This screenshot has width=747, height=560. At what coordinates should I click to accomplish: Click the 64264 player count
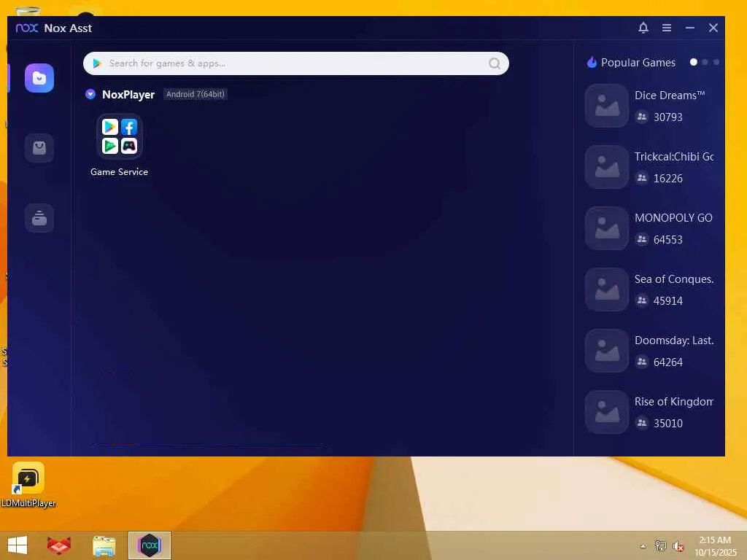click(668, 362)
